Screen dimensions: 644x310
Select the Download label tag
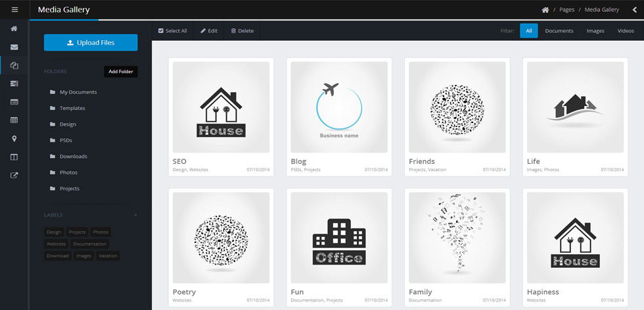[58, 256]
